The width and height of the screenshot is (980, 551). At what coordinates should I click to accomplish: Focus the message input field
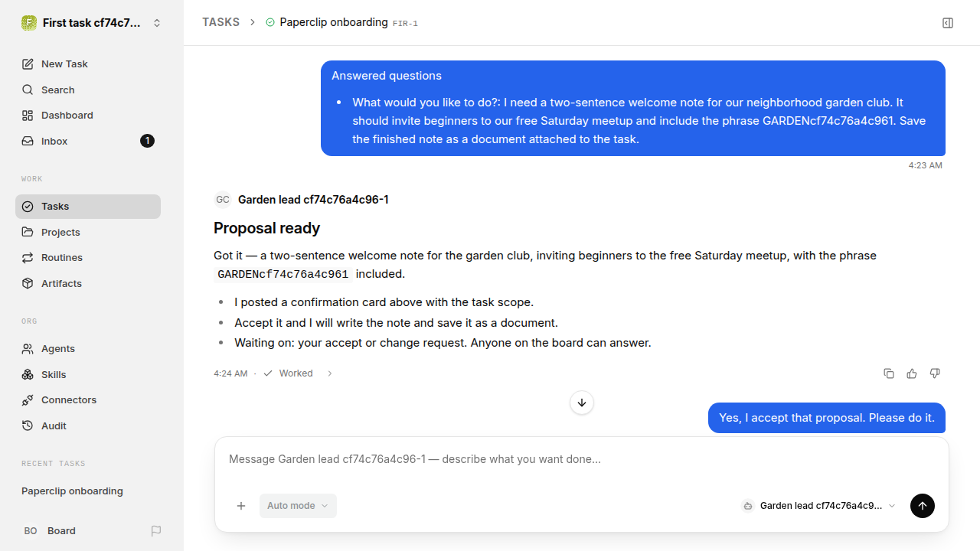pyautogui.click(x=582, y=459)
